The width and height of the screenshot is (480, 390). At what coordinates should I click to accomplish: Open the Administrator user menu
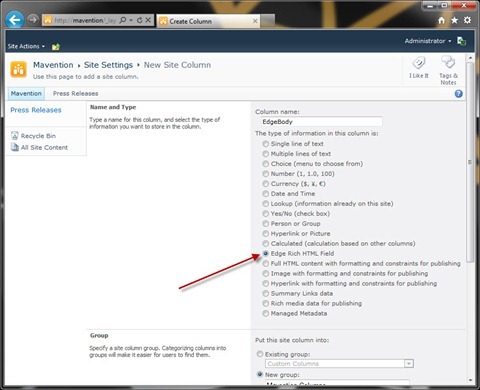pos(428,41)
